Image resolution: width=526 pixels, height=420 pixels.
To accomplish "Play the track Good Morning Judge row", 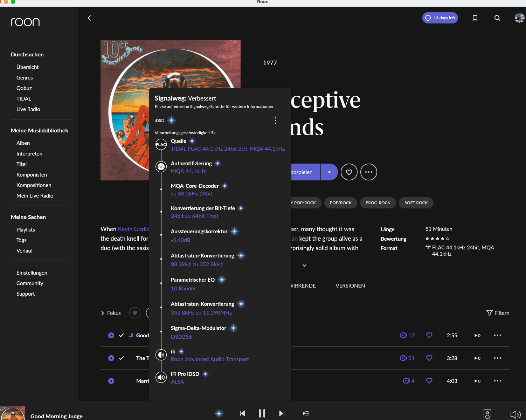I will pos(111,335).
